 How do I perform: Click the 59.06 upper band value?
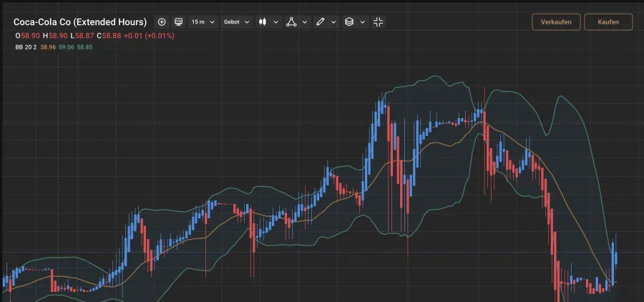[66, 47]
